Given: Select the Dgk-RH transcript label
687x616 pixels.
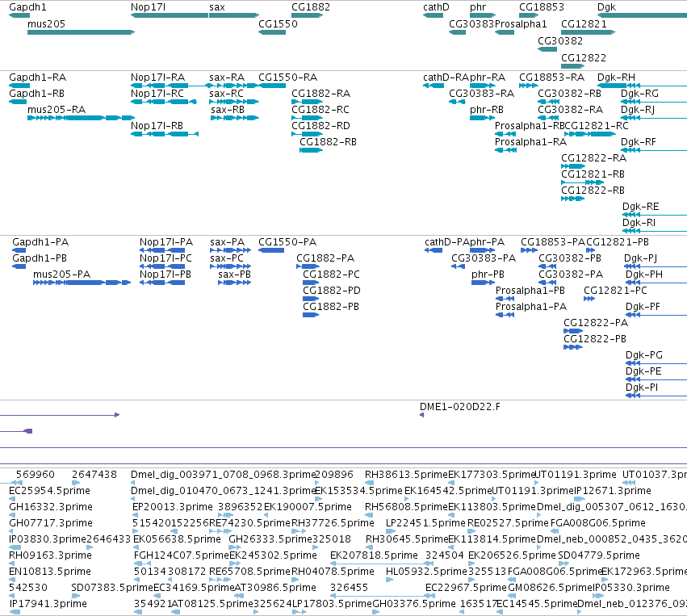Looking at the screenshot, I should pos(616,78).
